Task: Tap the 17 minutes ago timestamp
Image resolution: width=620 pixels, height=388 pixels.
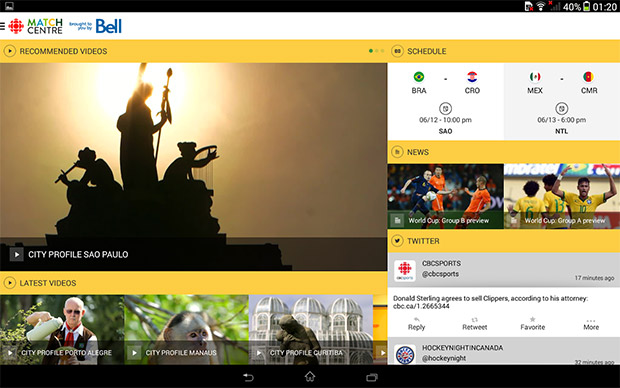Action: (594, 278)
